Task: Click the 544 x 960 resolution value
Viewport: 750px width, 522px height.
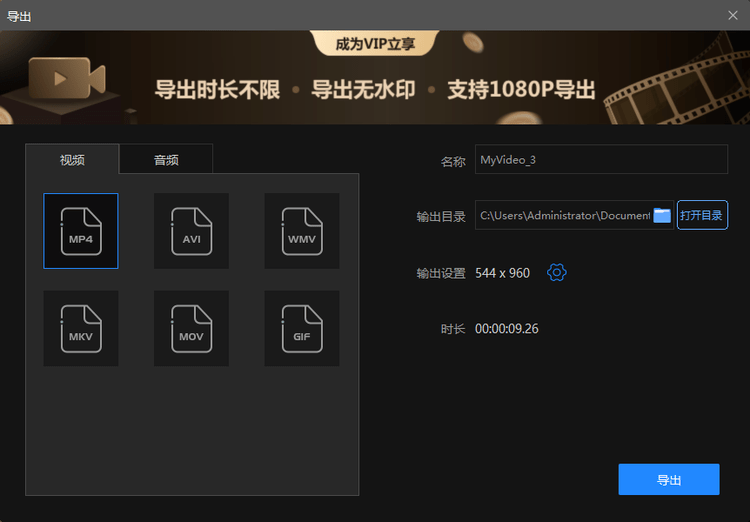Action: click(502, 272)
